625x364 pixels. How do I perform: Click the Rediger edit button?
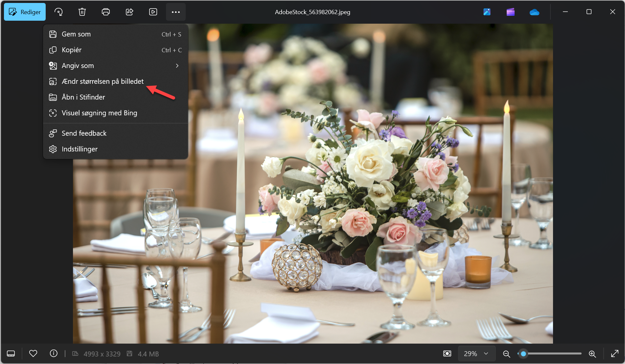pyautogui.click(x=25, y=12)
